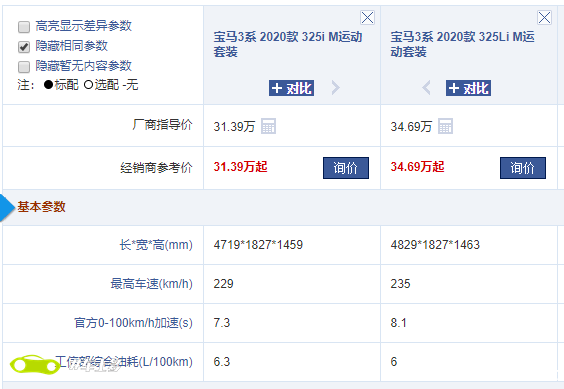Viewport: 564px width, 389px height.
Task: Select top speed value 229
Action: (x=223, y=284)
